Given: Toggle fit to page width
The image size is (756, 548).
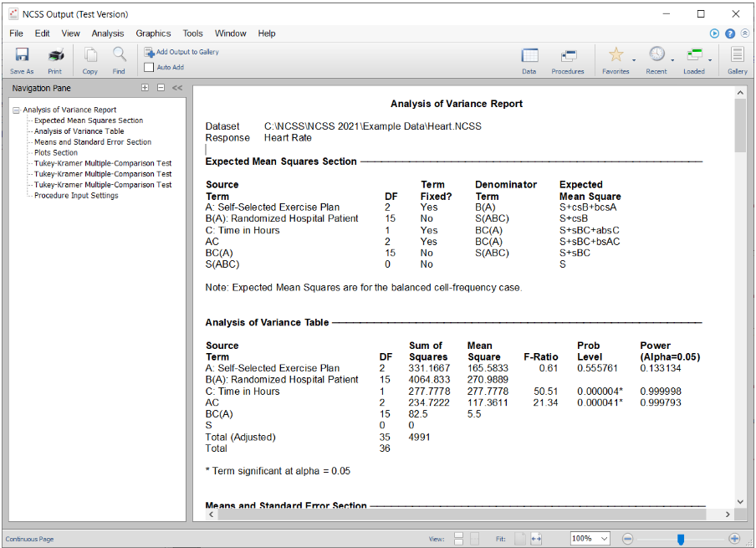Looking at the screenshot, I should (536, 539).
